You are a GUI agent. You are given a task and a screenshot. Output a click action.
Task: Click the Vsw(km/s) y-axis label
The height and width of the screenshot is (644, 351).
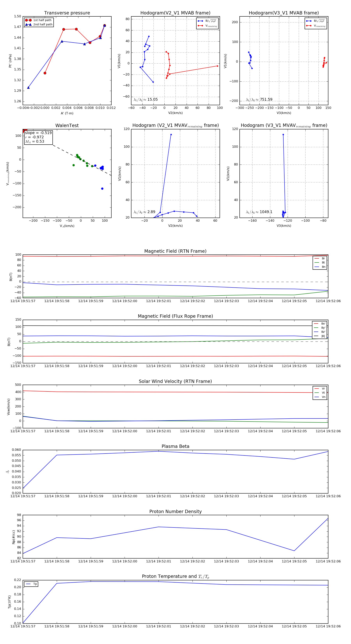pyautogui.click(x=9, y=407)
